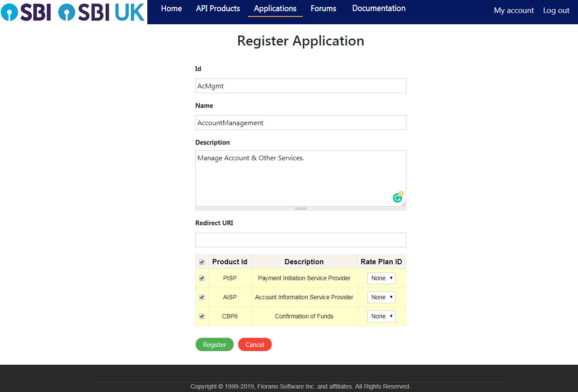Click the PISP product id text
This screenshot has height=392, width=578.
pyautogui.click(x=230, y=278)
